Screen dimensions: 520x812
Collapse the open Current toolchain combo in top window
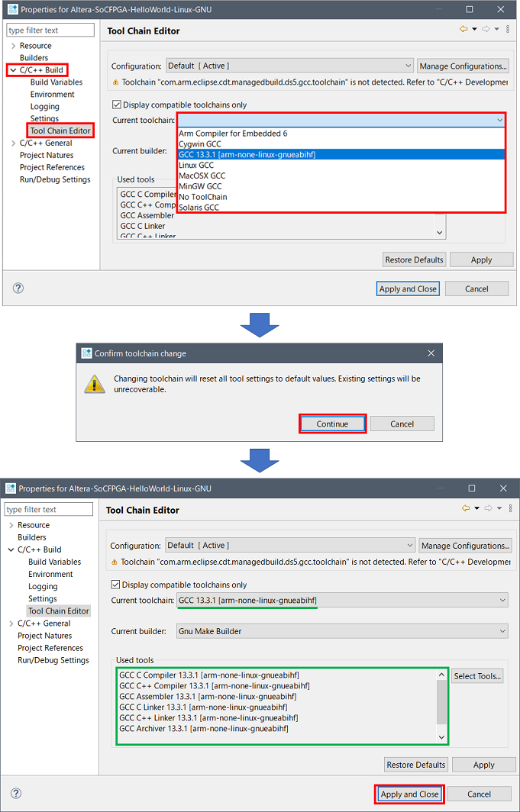pos(499,120)
